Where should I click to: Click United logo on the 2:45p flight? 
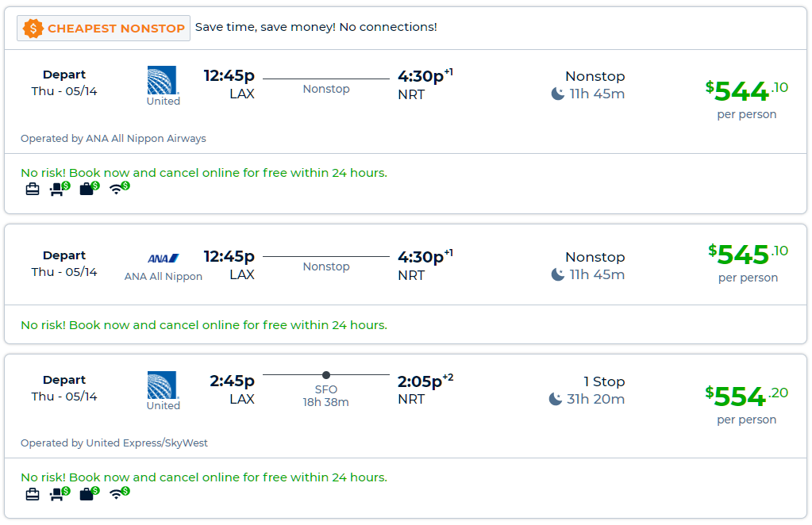tap(163, 385)
